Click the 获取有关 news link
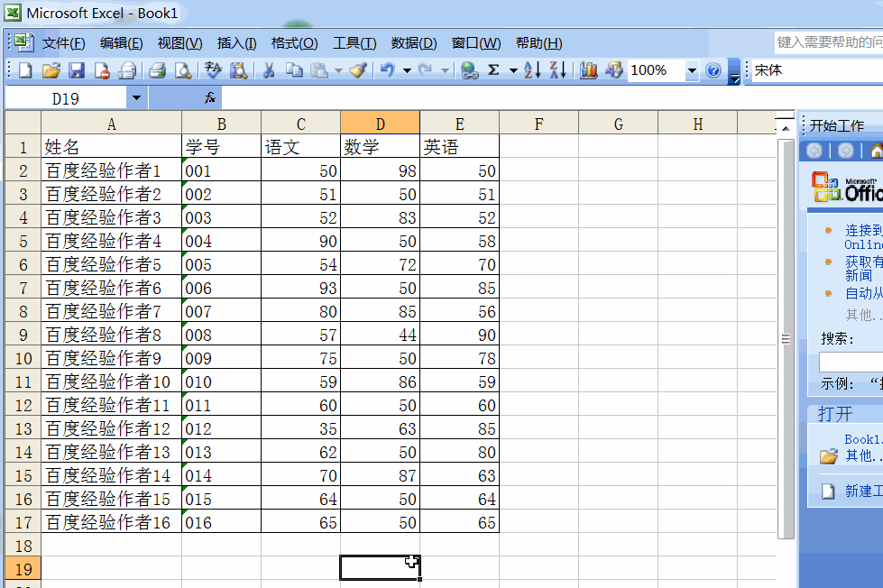883x588 pixels. click(x=863, y=268)
